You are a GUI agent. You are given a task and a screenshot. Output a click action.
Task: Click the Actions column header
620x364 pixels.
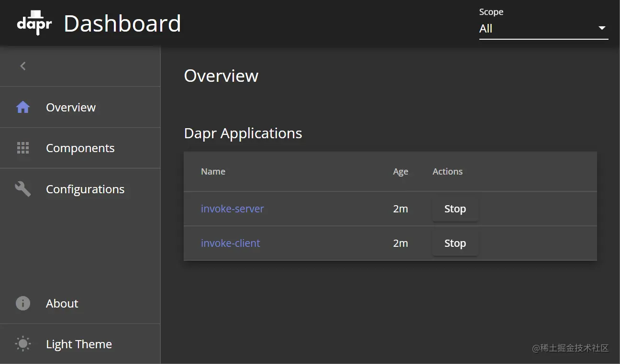[447, 172]
